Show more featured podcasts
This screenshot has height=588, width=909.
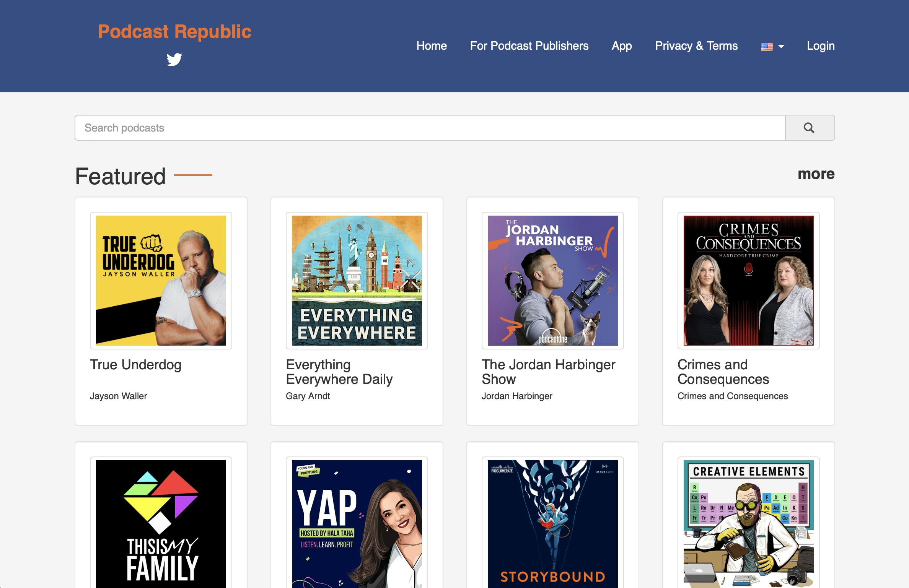click(816, 174)
